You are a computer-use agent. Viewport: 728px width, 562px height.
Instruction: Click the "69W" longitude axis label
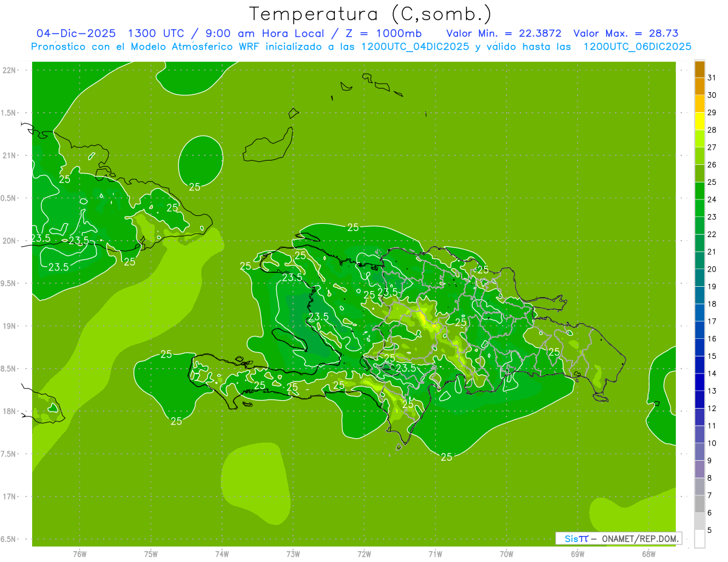click(x=578, y=554)
